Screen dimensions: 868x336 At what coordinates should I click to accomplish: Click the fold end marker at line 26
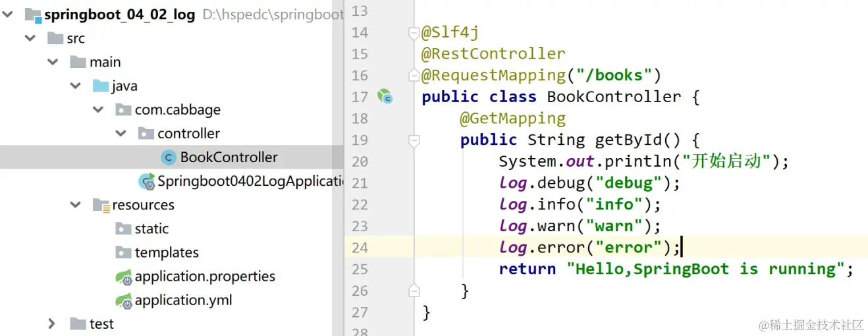click(414, 291)
